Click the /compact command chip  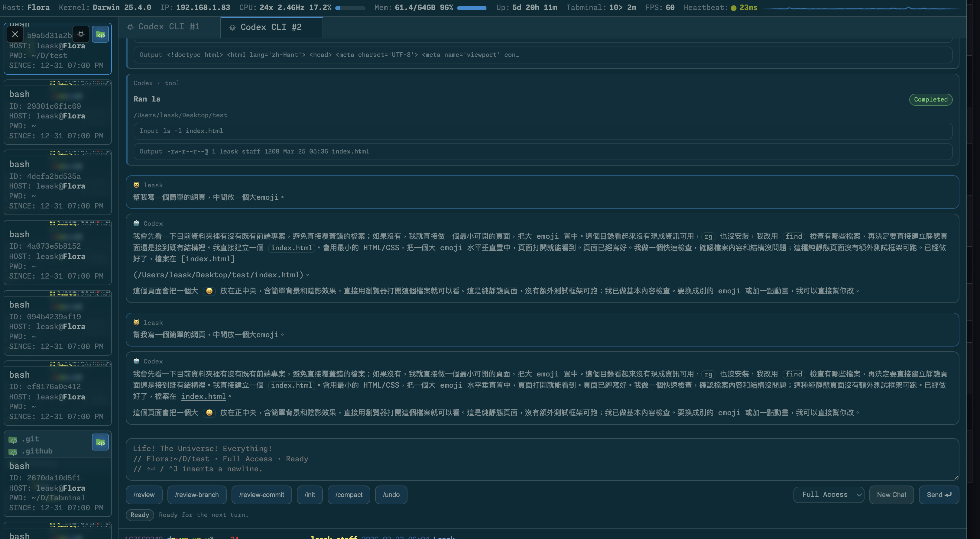349,495
